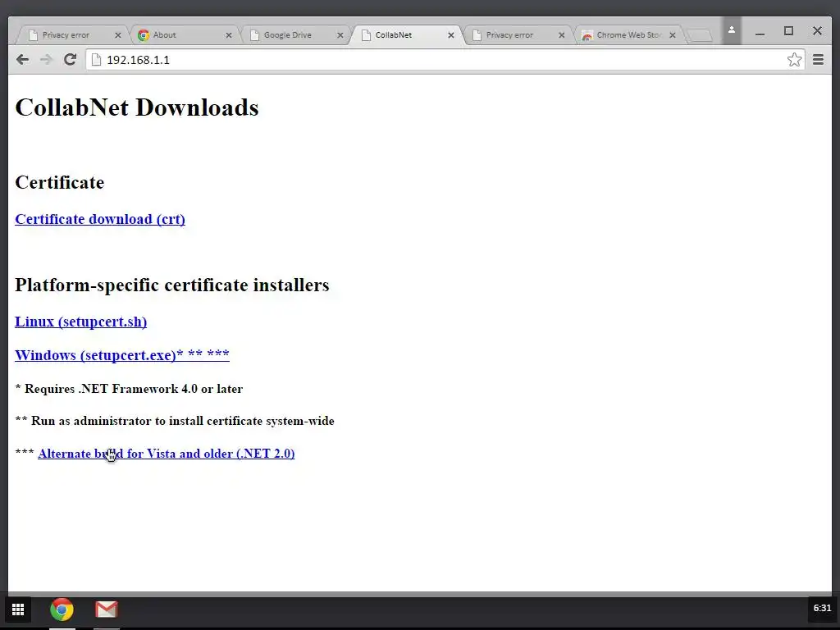This screenshot has width=840, height=630.
Task: Launch Chrome from the shelf
Action: (x=62, y=609)
